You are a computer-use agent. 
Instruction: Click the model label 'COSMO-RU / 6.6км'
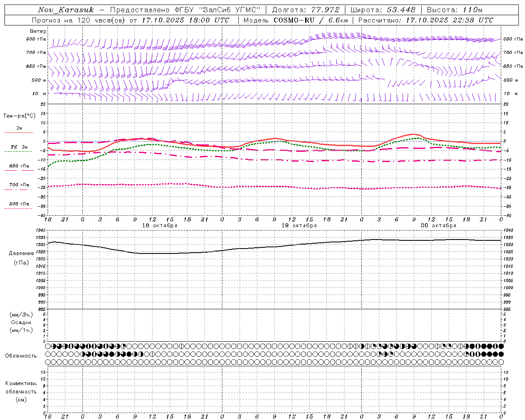[310, 20]
